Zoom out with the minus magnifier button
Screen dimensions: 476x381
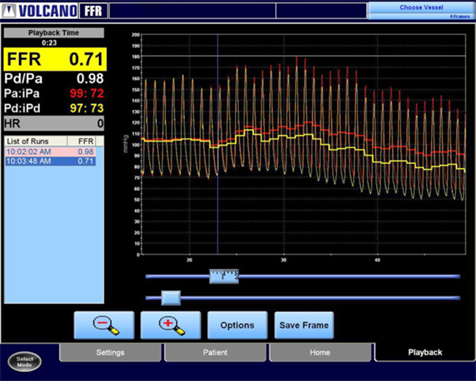[104, 325]
